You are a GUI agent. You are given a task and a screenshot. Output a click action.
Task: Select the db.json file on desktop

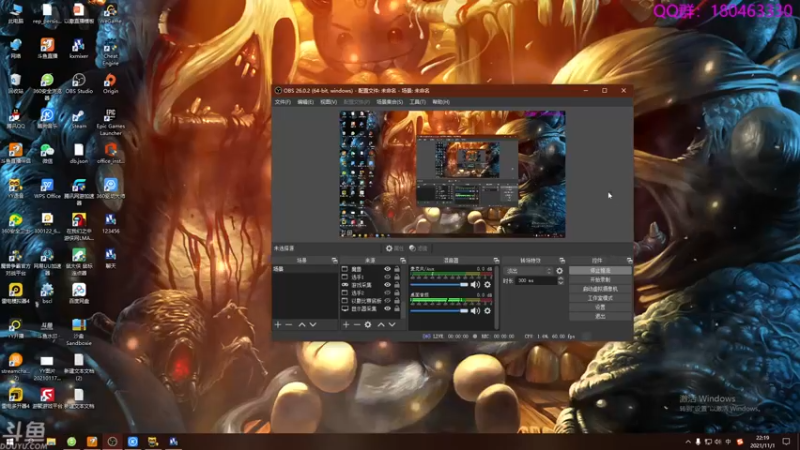point(79,154)
